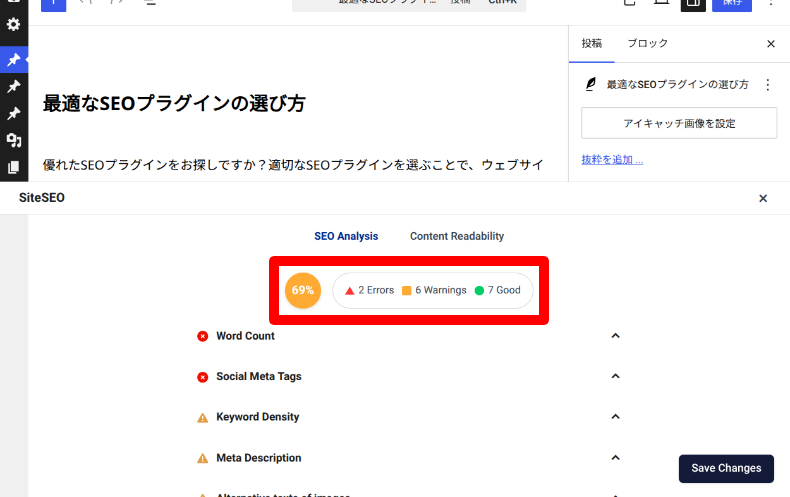Click the 6 Warnings label
This screenshot has height=497, width=790.
pyautogui.click(x=441, y=290)
